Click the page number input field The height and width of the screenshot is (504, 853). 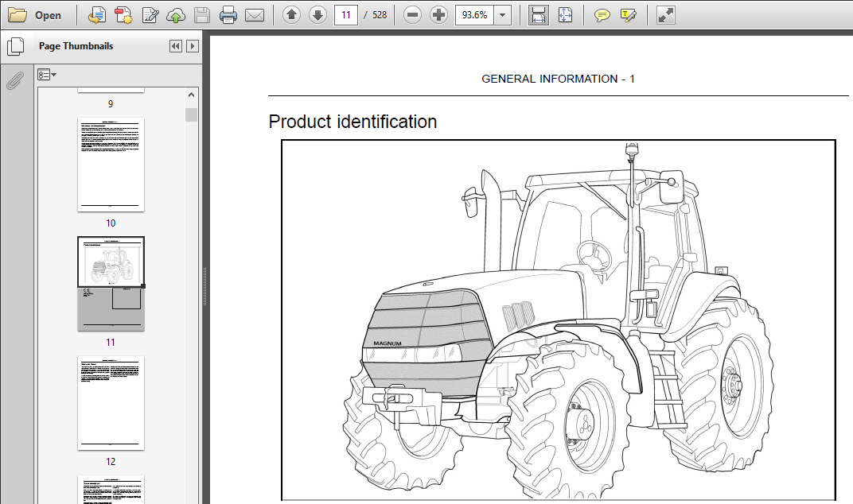point(346,15)
